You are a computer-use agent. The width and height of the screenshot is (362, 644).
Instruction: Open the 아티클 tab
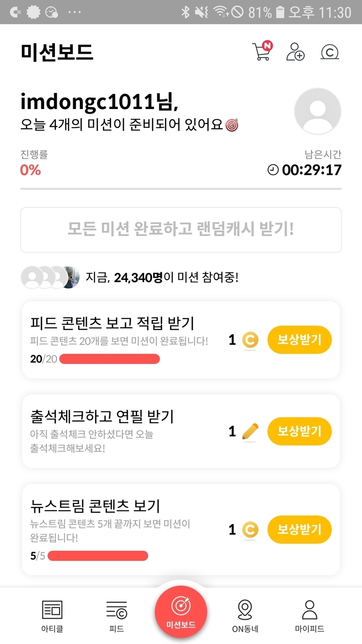click(52, 616)
